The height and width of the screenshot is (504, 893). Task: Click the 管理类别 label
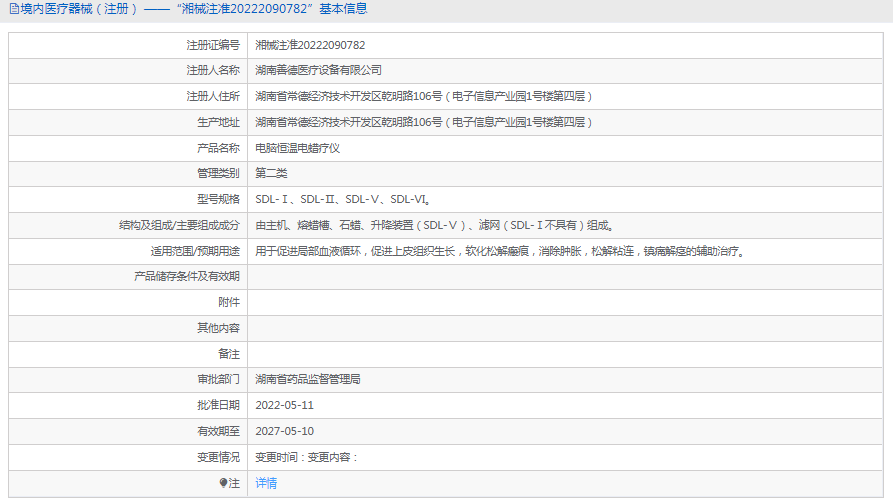tap(218, 173)
